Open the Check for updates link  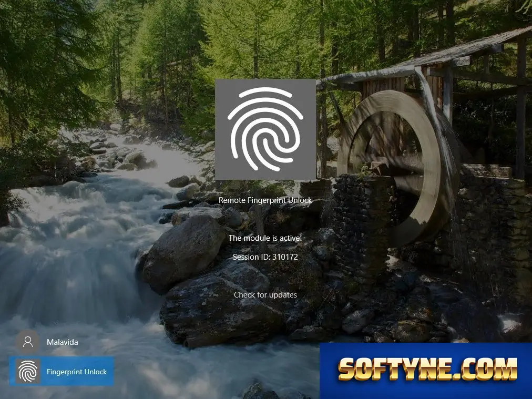pos(265,295)
